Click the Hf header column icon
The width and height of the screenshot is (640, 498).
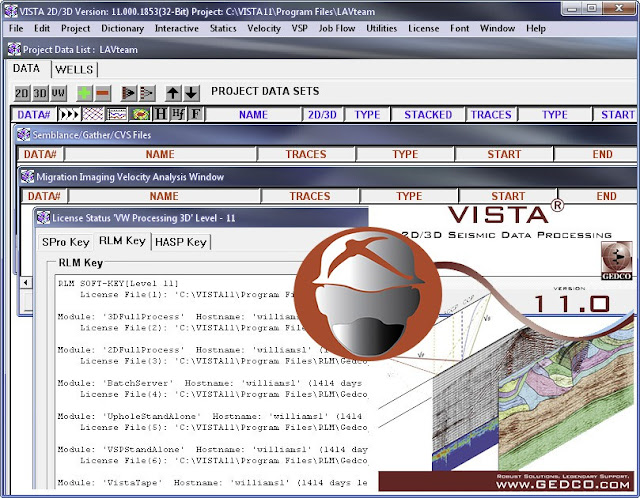178,114
